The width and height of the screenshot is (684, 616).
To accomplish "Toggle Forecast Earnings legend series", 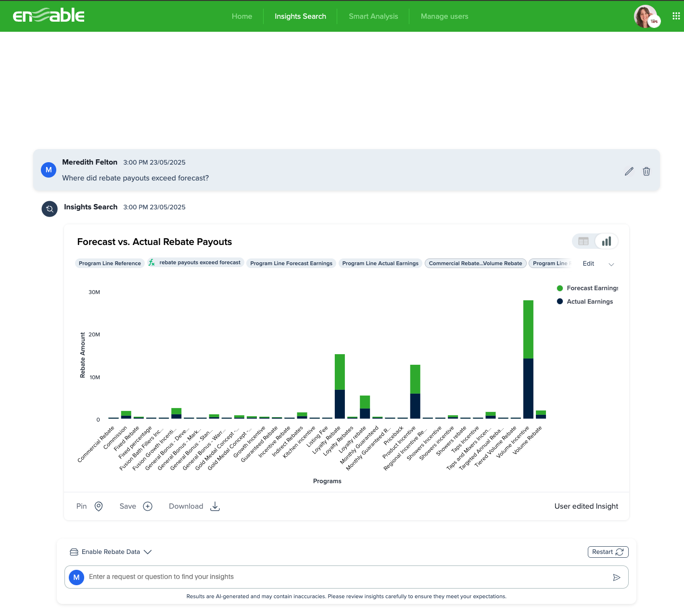I will [x=592, y=288].
